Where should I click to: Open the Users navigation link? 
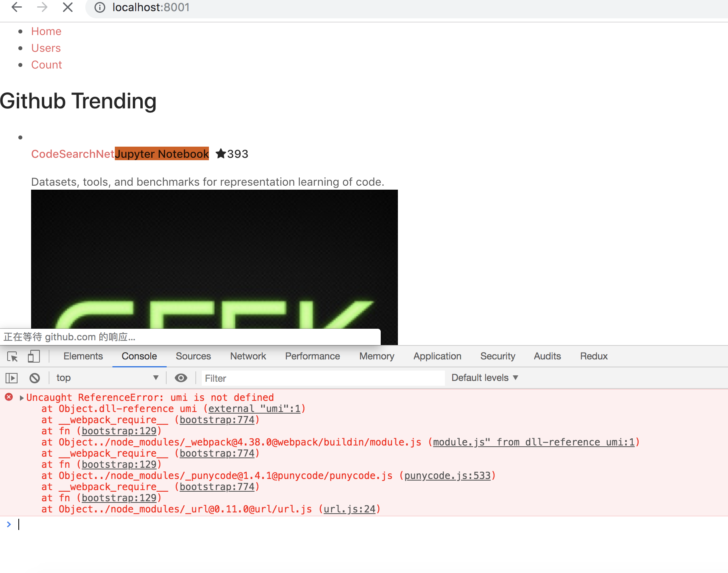(46, 48)
